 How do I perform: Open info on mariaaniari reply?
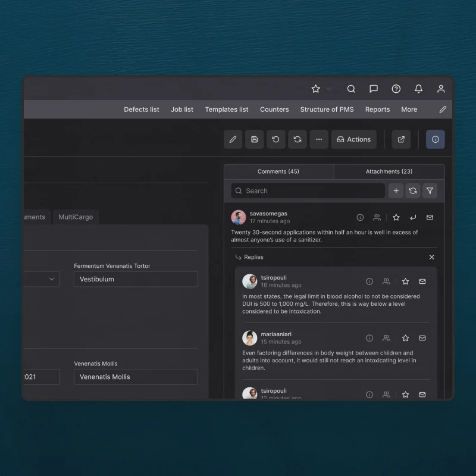tap(369, 338)
